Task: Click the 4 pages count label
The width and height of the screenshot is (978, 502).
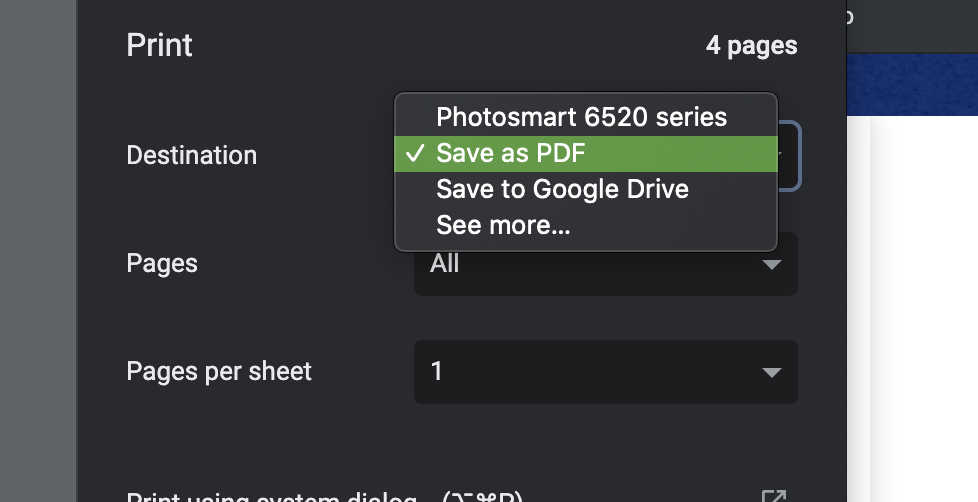Action: tap(752, 46)
